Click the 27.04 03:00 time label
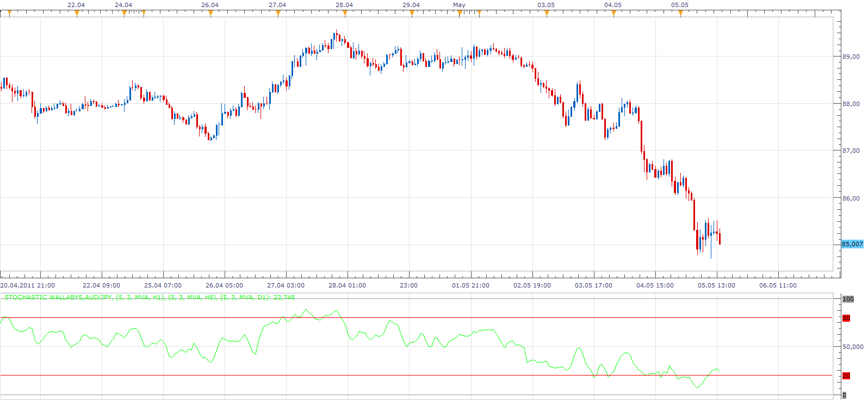The width and height of the screenshot is (868, 400). click(x=286, y=285)
